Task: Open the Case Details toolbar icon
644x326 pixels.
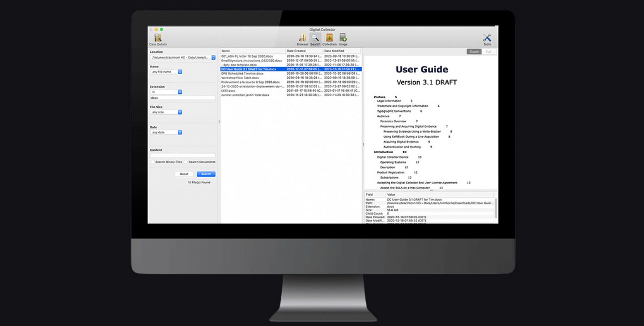Action: click(x=158, y=39)
